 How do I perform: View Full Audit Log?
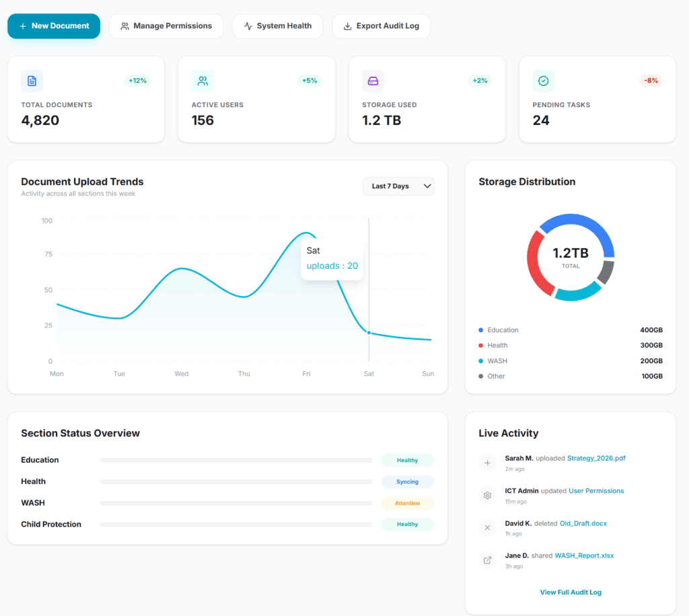[x=571, y=592]
